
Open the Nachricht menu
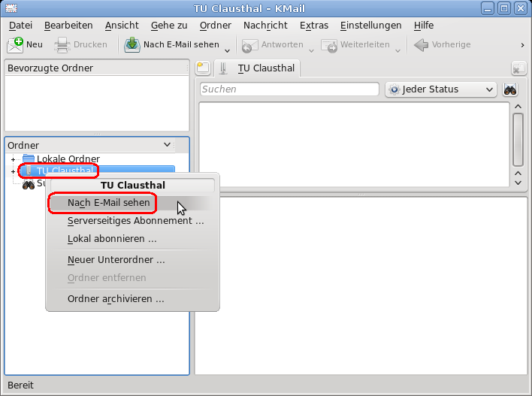(265, 26)
